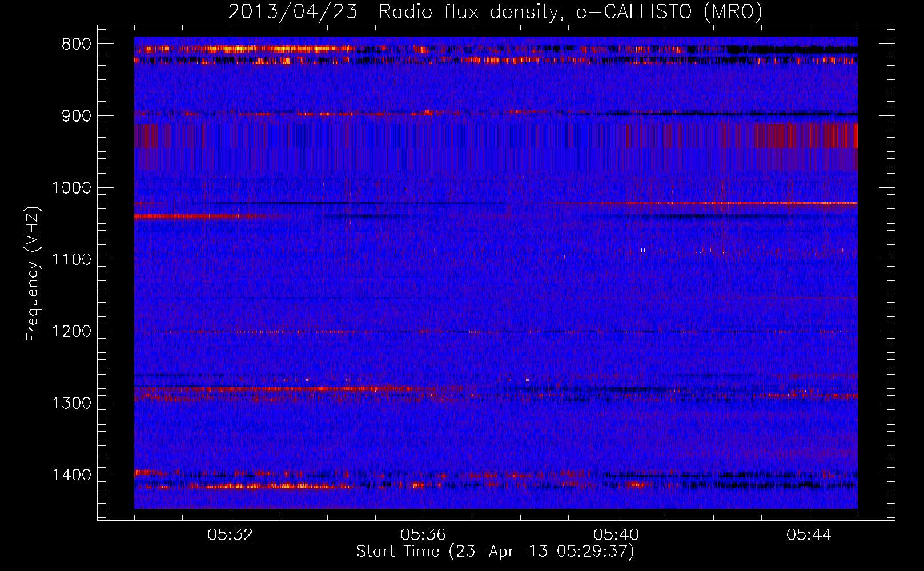Image resolution: width=924 pixels, height=571 pixels.
Task: Select the 05:44 time tick label
Action: coord(809,535)
